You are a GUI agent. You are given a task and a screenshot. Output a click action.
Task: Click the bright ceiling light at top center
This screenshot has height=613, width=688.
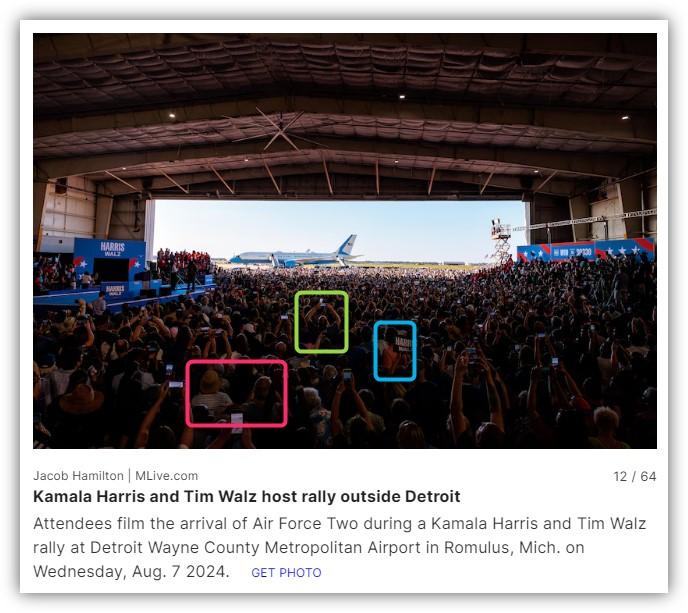[401, 96]
